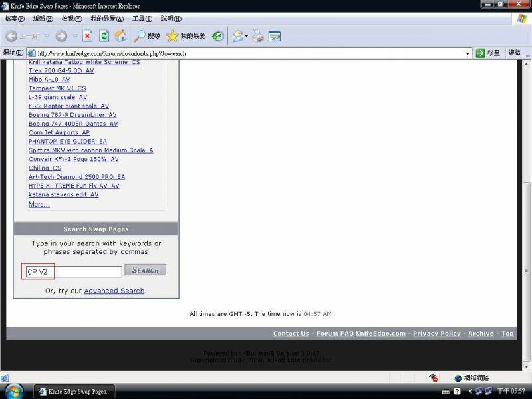Open the Help menu (說明)
532x399 pixels.
(171, 19)
